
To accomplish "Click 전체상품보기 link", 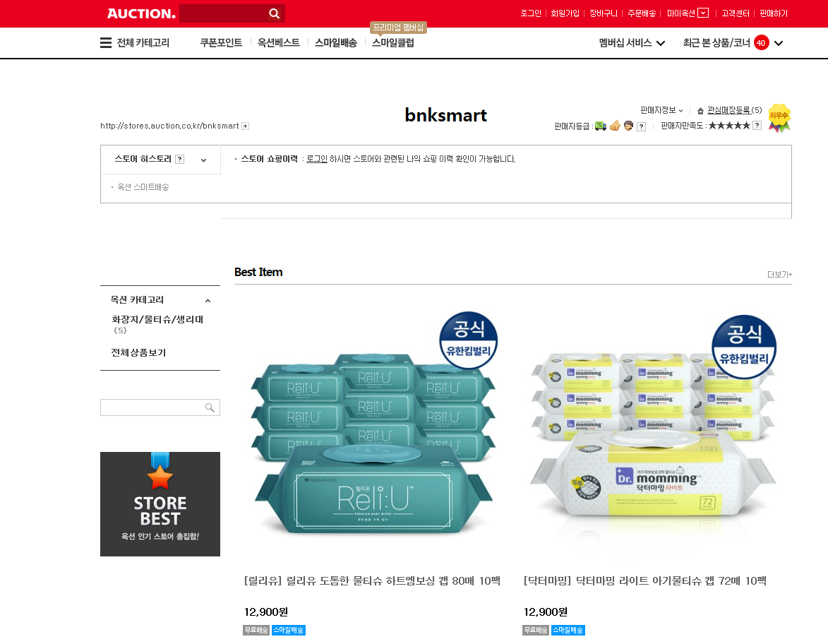I will tap(138, 352).
